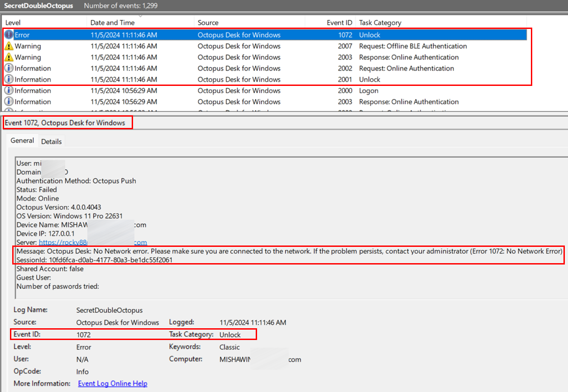
Task: Sort events by the Event ID header
Action: (x=330, y=23)
